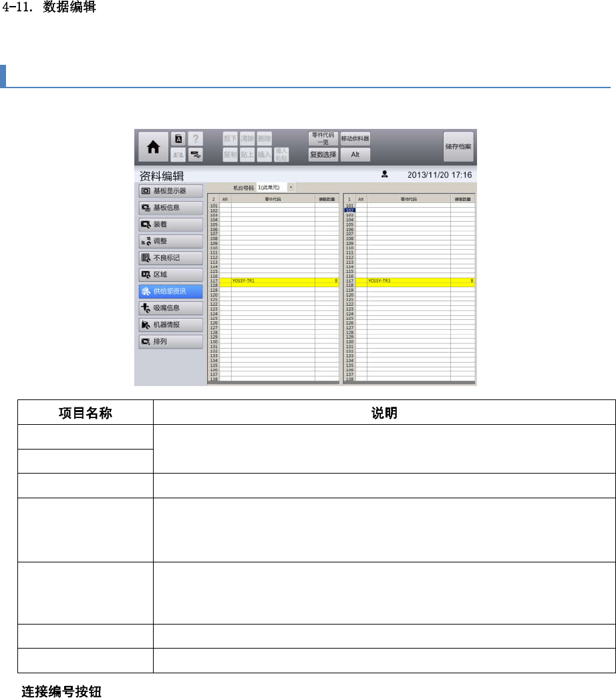Save with the 储存档案 button
This screenshot has height=698, width=616.
point(458,146)
